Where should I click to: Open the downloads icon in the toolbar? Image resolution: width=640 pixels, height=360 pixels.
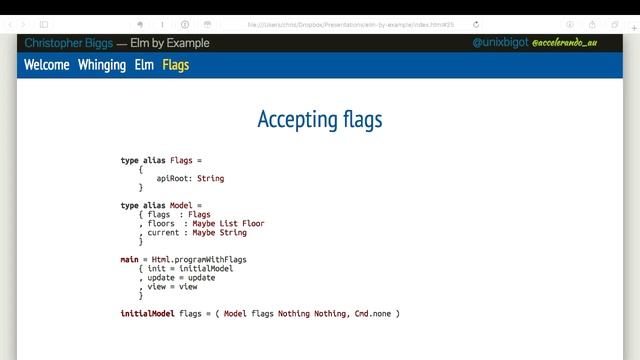coord(570,25)
